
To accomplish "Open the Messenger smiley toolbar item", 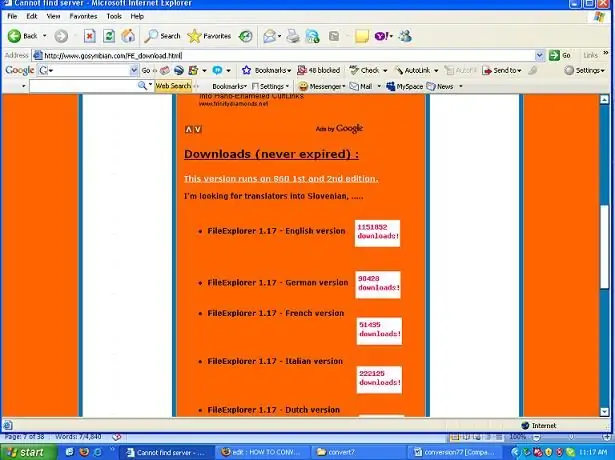I will pyautogui.click(x=322, y=86).
